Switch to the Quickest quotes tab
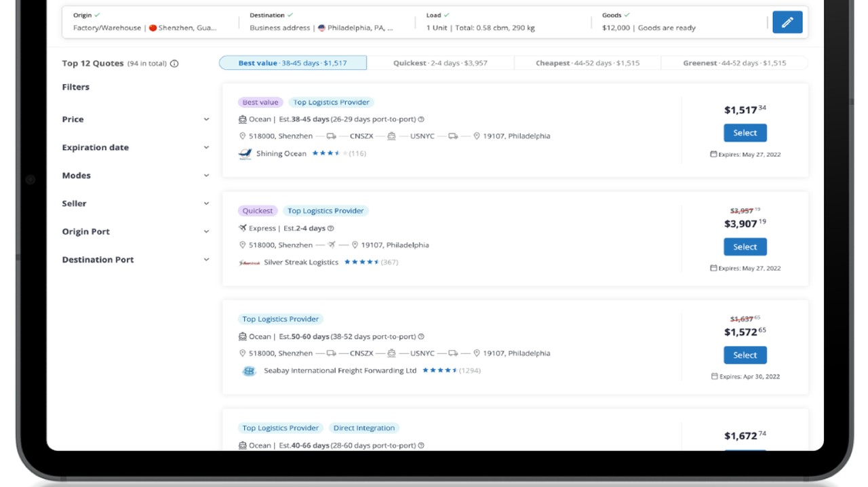868x487 pixels. tap(440, 63)
